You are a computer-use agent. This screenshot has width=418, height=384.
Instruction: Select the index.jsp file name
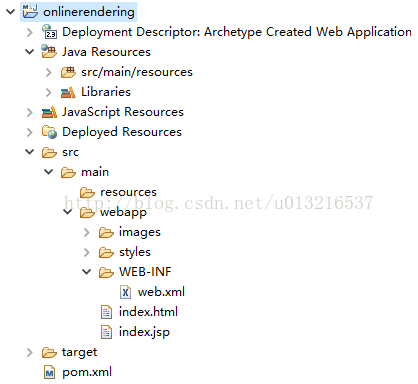click(144, 332)
